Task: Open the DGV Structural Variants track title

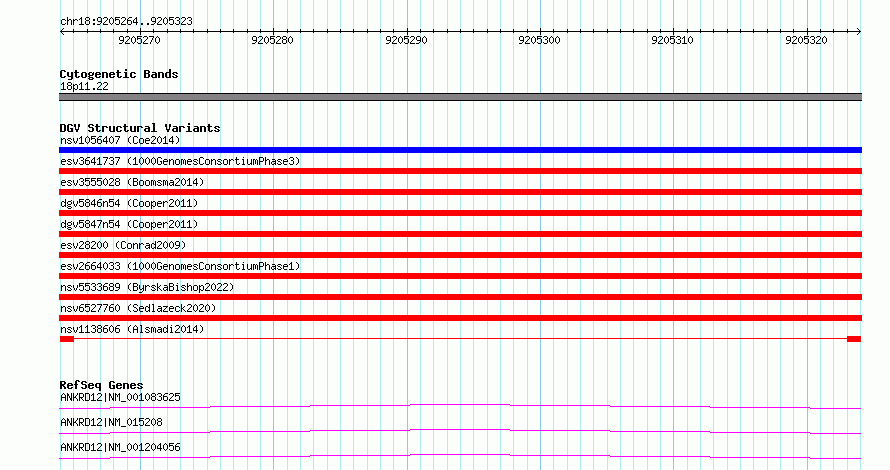Action: 140,128
